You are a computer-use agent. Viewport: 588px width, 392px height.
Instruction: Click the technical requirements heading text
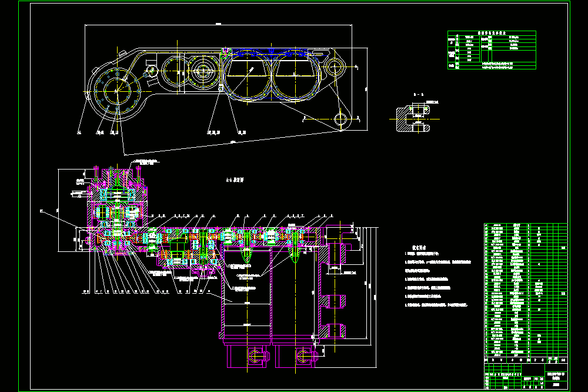(x=419, y=247)
